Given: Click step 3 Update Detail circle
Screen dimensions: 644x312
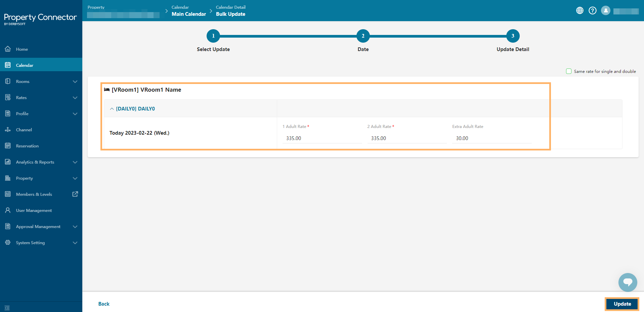Looking at the screenshot, I should 513,36.
